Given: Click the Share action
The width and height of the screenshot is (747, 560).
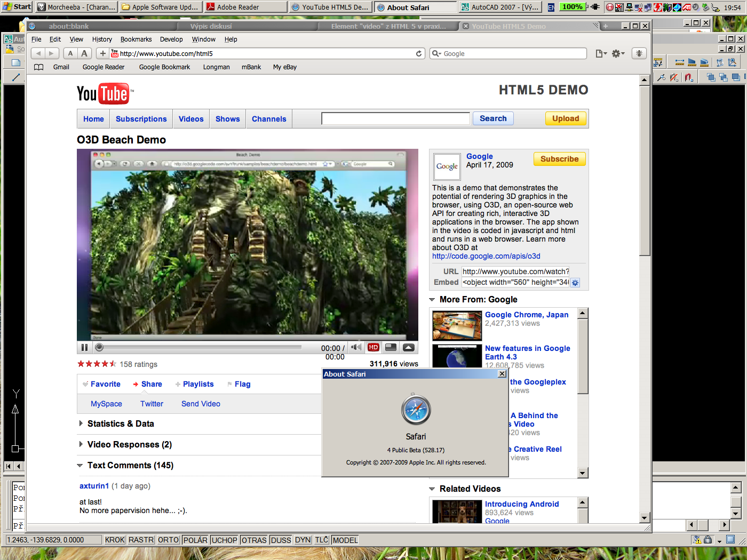Looking at the screenshot, I should [152, 384].
